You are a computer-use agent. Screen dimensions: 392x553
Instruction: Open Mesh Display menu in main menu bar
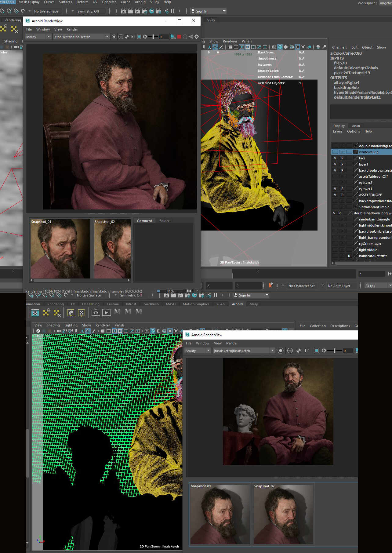coord(29,2)
